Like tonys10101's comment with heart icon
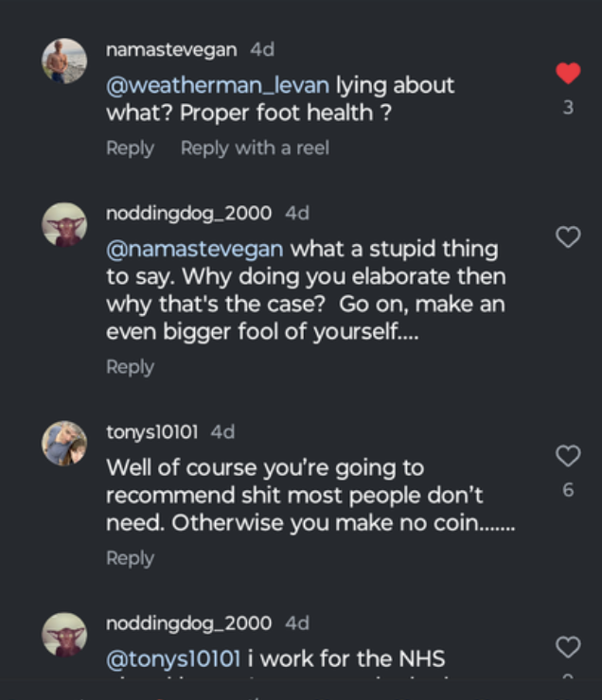Image resolution: width=602 pixels, height=700 pixels. tap(567, 456)
